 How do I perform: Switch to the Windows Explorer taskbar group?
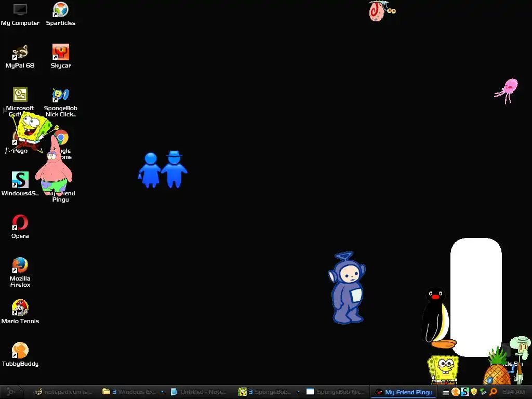[x=129, y=392]
